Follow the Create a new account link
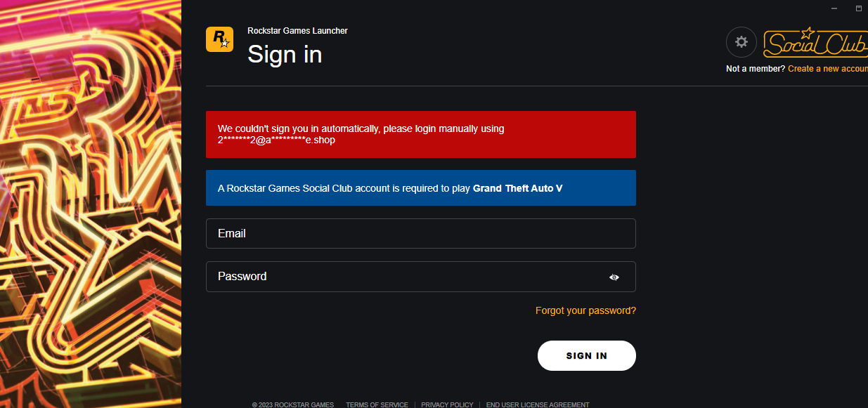 coord(827,69)
